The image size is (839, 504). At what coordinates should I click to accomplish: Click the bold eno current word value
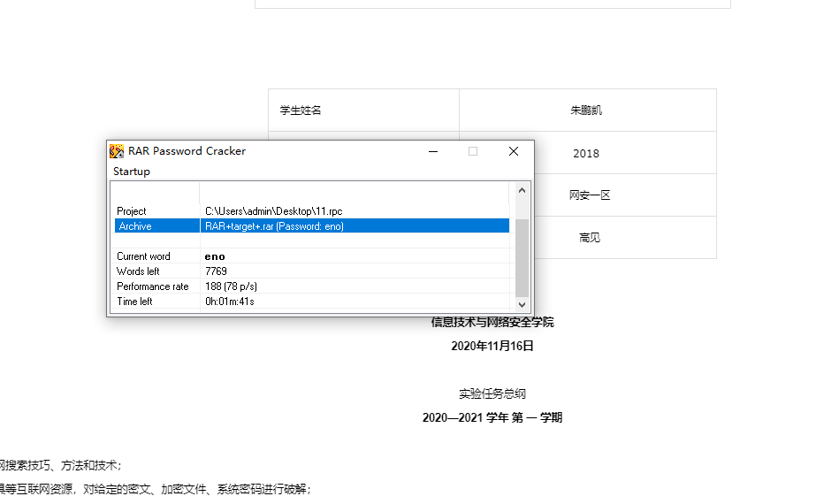215,256
